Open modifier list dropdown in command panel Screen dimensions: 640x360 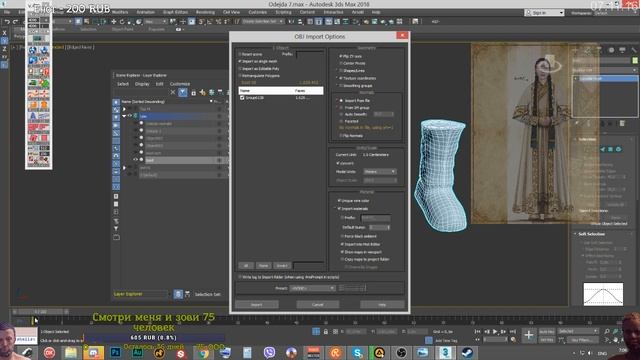[603, 70]
